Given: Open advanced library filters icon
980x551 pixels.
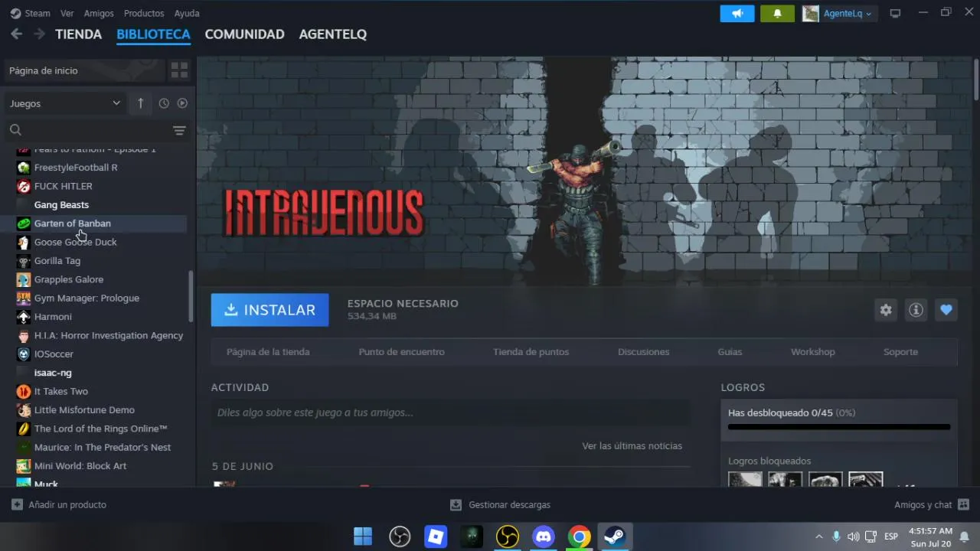Looking at the screenshot, I should click(179, 131).
